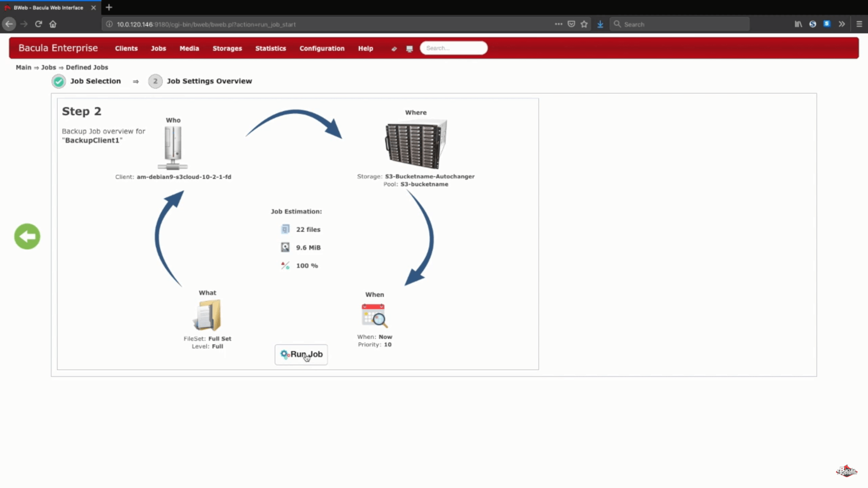The width and height of the screenshot is (868, 488).
Task: Open the Storages menu
Action: tap(227, 48)
